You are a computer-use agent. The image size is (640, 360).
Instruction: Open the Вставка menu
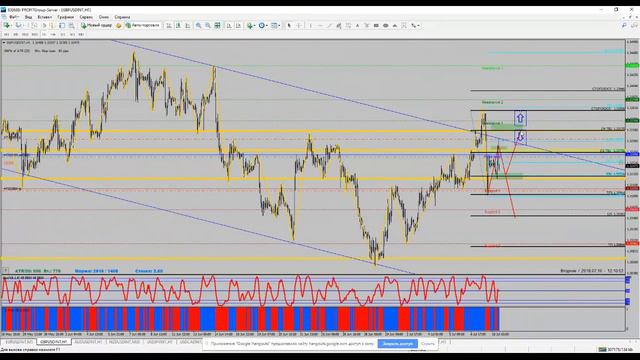point(44,17)
